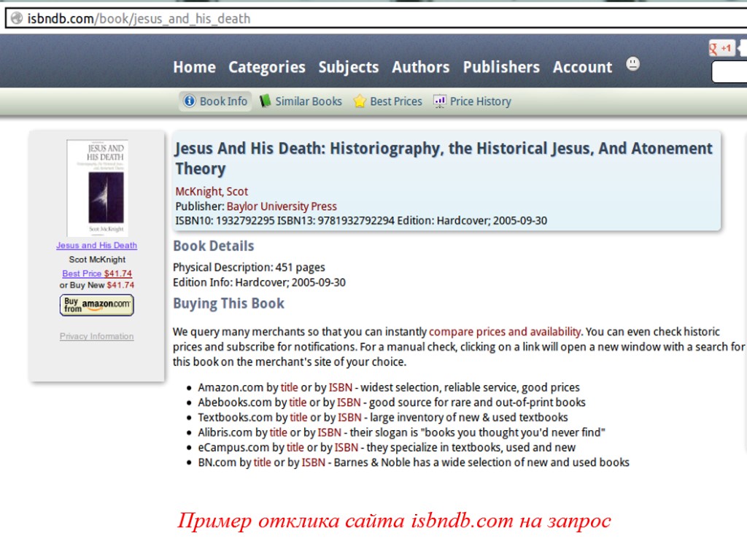Search Amazon.com by title link
This screenshot has width=747, height=560.
(289, 387)
